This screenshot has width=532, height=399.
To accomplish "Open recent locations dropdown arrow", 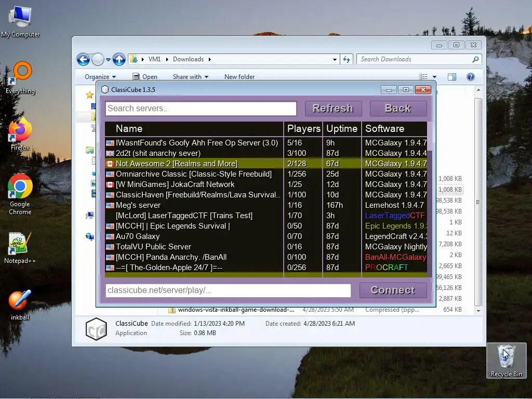I will (x=108, y=59).
